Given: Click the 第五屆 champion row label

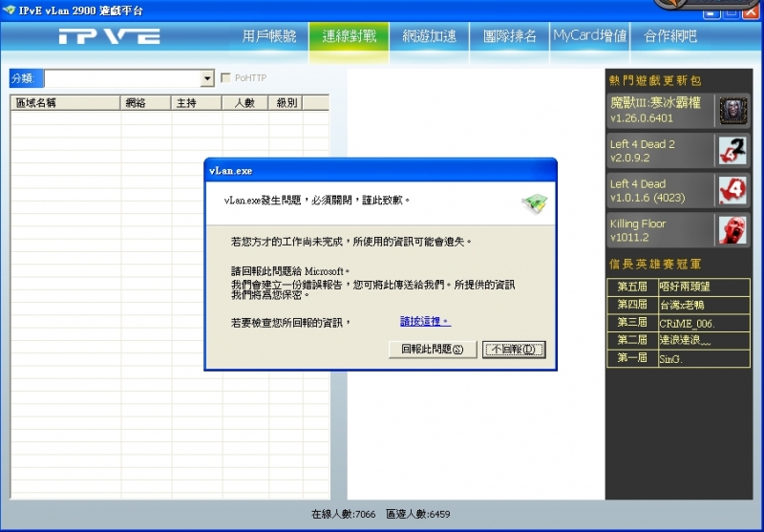Looking at the screenshot, I should click(x=632, y=287).
